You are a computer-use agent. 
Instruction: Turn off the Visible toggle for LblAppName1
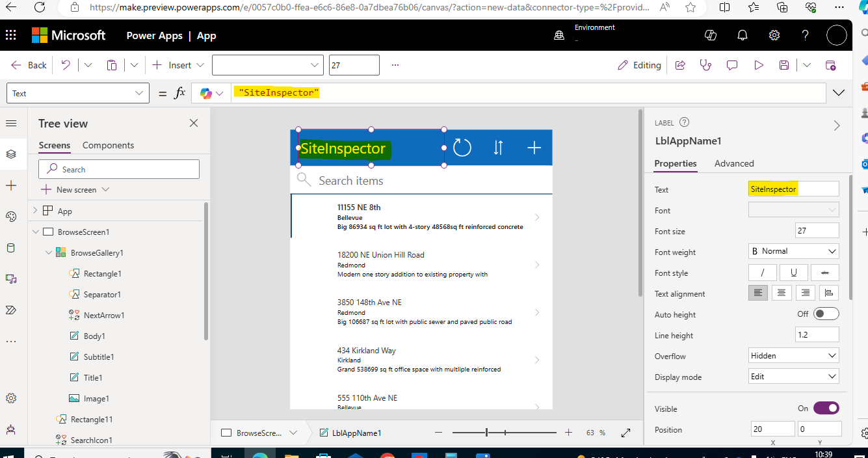coord(826,408)
